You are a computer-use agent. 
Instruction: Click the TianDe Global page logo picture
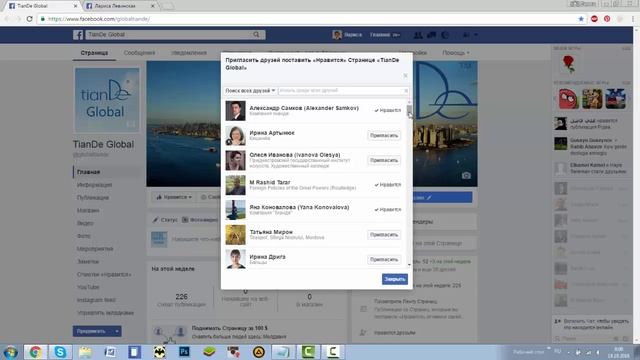107,100
